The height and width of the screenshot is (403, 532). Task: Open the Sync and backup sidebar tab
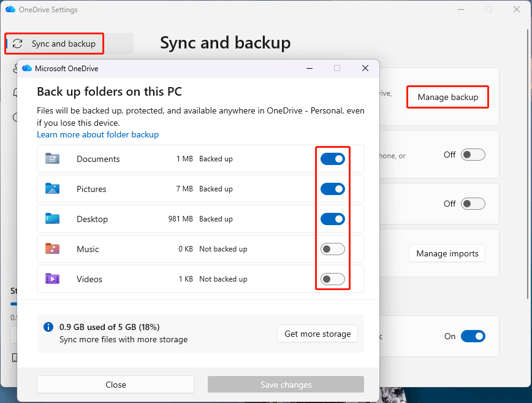pyautogui.click(x=69, y=44)
